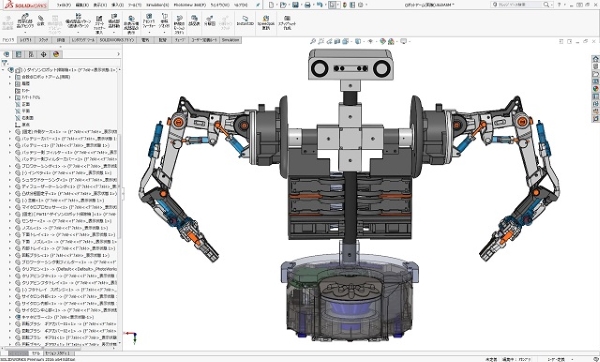This screenshot has width=600, height=362.
Task: Switch to the SOLIDWORKS アドイン tab
Action: (x=117, y=40)
